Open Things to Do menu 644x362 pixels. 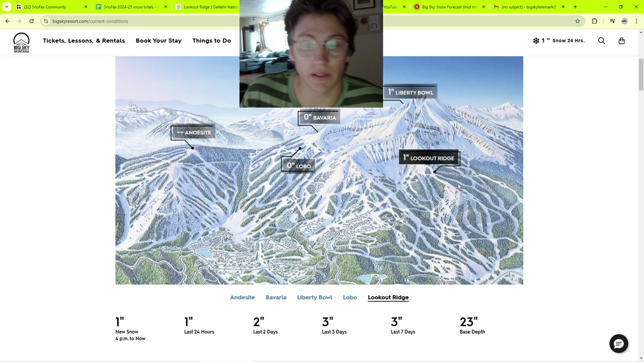click(211, 41)
